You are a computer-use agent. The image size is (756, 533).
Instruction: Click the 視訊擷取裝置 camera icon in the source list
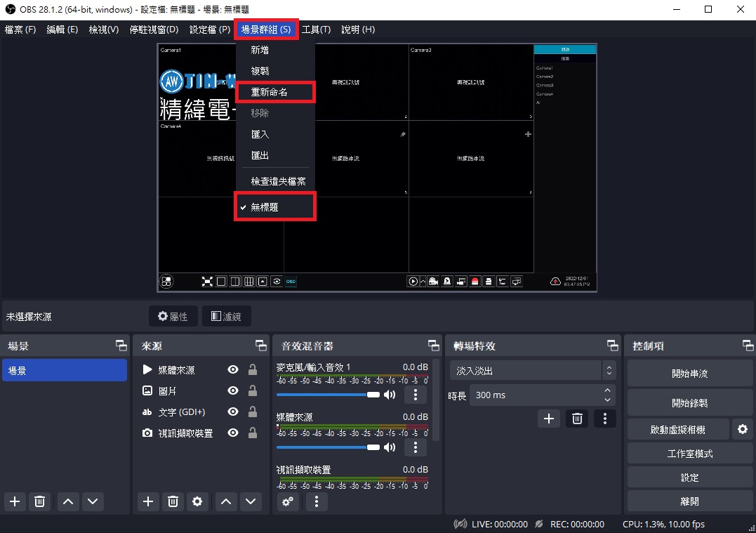click(x=147, y=433)
